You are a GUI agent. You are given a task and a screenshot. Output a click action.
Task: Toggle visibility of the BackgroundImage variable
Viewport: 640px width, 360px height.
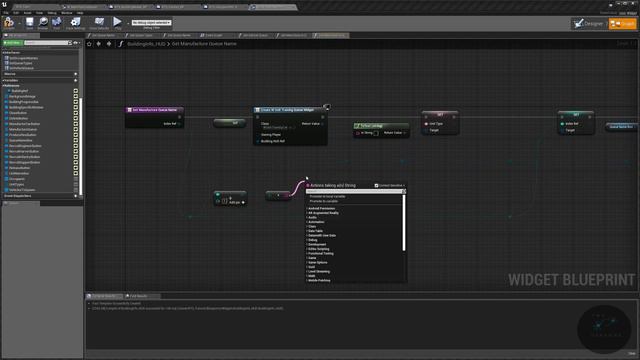(76, 96)
